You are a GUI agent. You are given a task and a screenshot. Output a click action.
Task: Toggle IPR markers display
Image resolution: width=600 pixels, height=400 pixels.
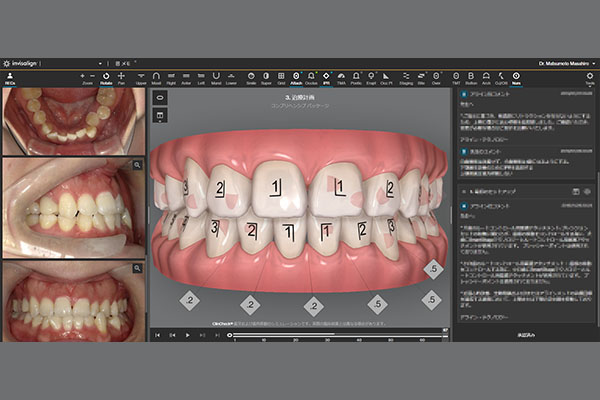pyautogui.click(x=326, y=78)
